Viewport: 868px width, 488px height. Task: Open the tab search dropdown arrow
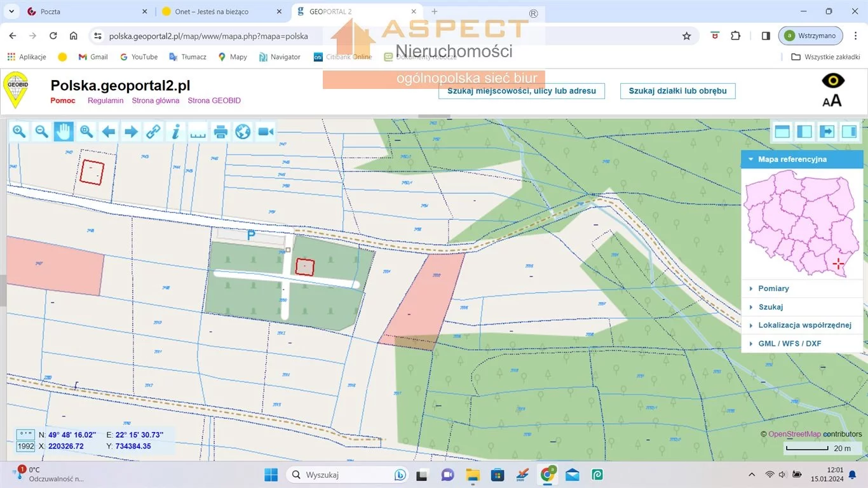11,11
